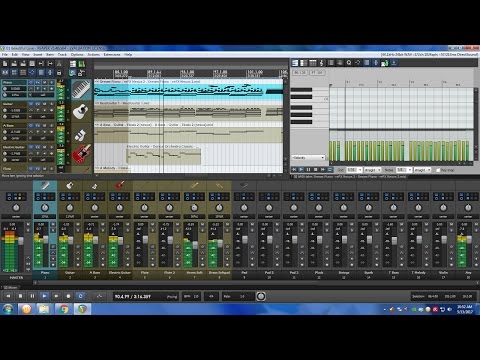The image size is (480, 360).
Task: Open the Notes length dropdown
Action: 404,170
